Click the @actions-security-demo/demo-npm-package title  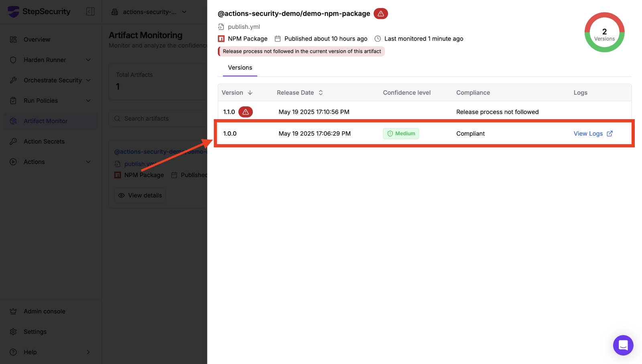[294, 14]
